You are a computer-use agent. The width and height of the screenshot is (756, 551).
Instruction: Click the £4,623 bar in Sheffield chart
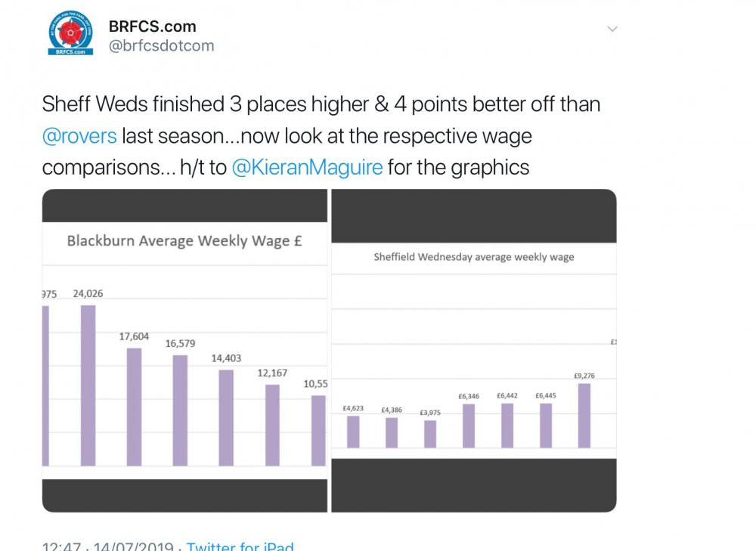click(353, 432)
